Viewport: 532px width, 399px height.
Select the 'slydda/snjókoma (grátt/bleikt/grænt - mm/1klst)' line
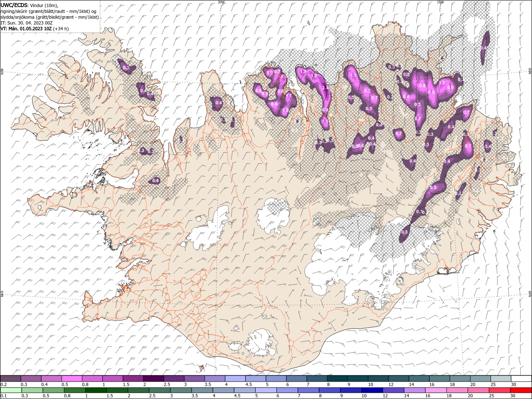point(49,17)
